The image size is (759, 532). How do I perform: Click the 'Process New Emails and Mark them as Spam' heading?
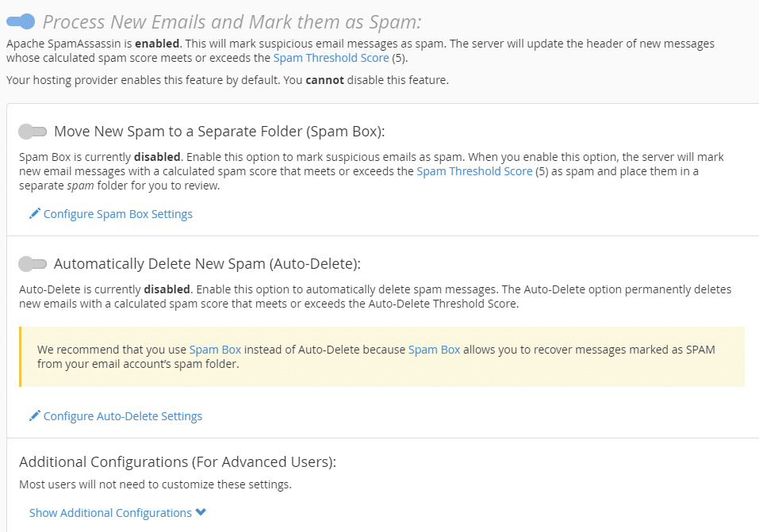[x=232, y=21]
